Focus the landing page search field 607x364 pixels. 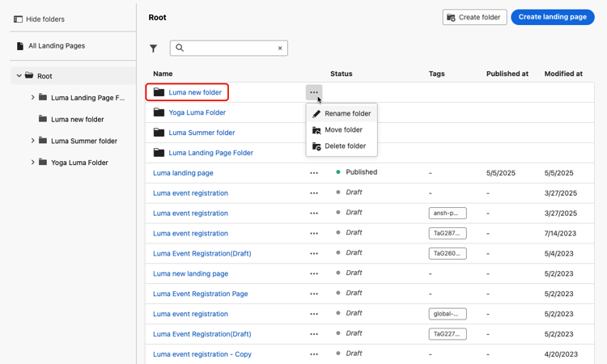[229, 49]
